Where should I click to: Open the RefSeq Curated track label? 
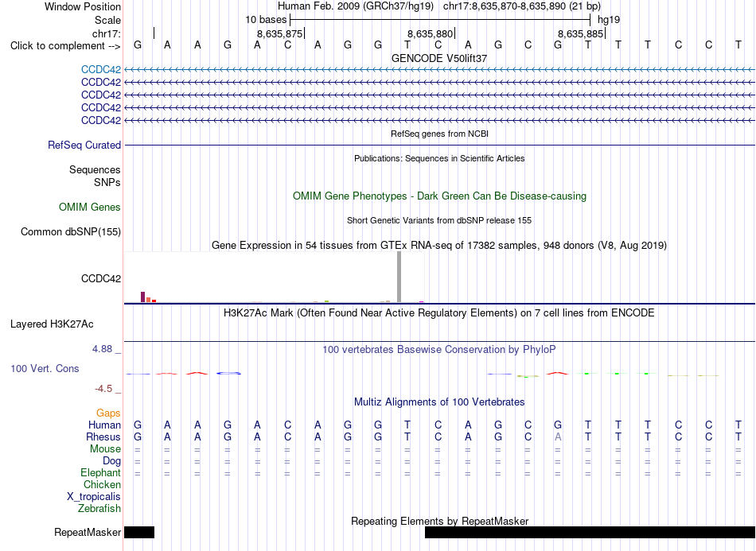click(x=84, y=145)
